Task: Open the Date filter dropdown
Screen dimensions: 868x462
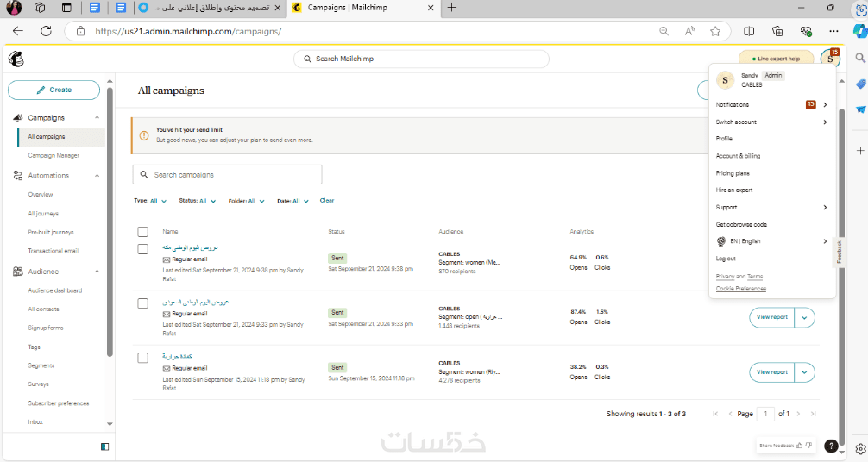Action: (x=292, y=201)
